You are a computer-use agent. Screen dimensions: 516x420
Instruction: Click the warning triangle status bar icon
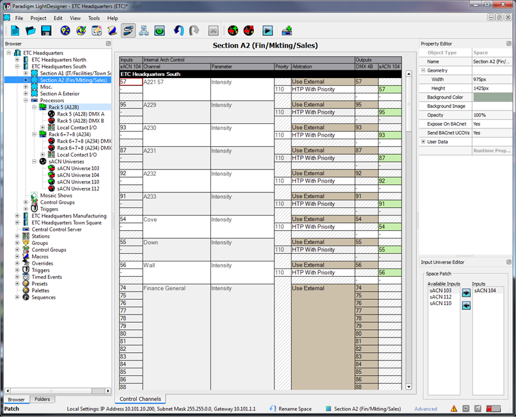point(454,408)
